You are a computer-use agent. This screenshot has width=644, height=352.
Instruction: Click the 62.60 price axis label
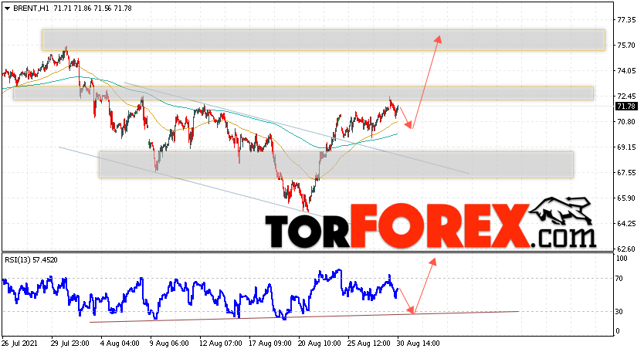point(627,249)
